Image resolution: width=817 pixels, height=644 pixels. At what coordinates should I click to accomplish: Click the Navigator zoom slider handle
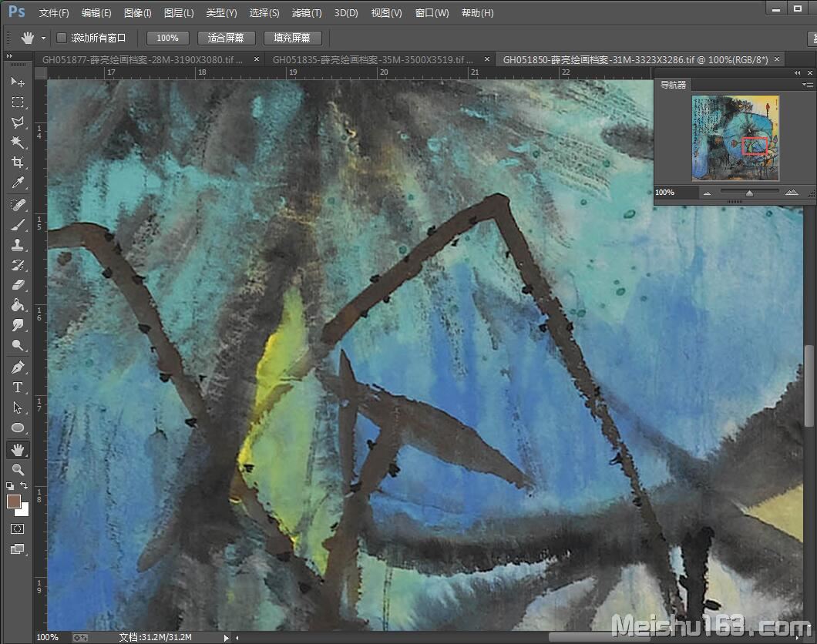[749, 193]
